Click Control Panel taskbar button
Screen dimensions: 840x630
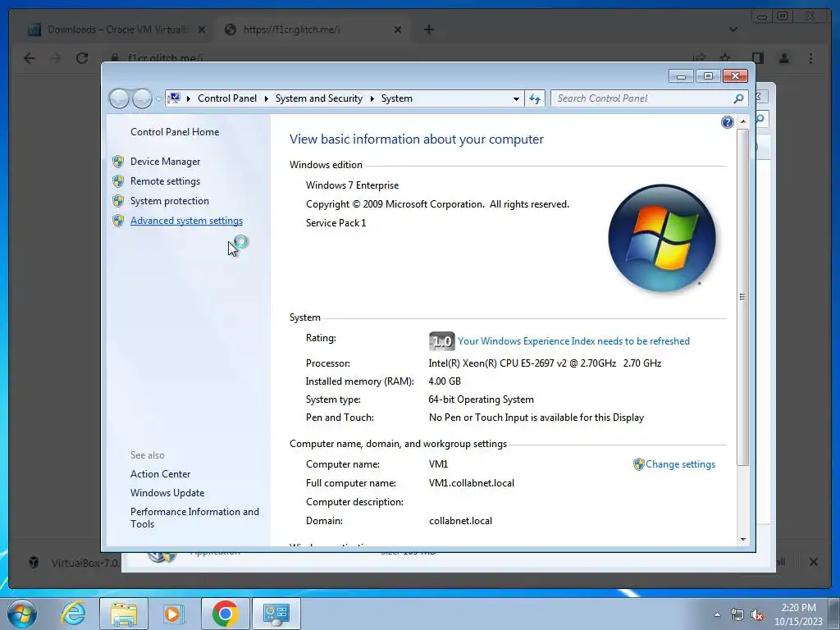tap(276, 614)
